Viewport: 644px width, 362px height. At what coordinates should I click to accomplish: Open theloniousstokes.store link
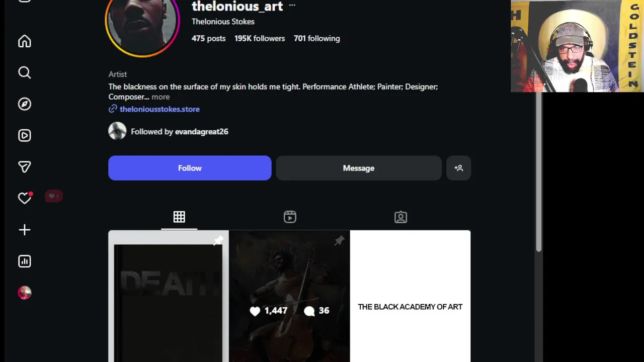(159, 109)
